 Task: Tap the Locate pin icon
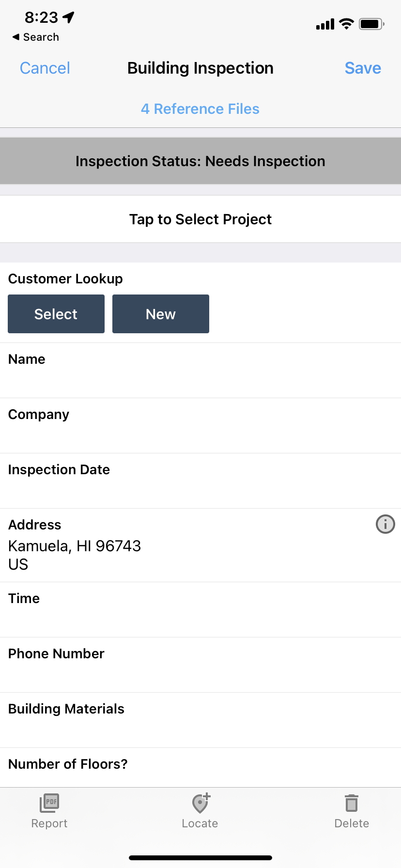[200, 803]
